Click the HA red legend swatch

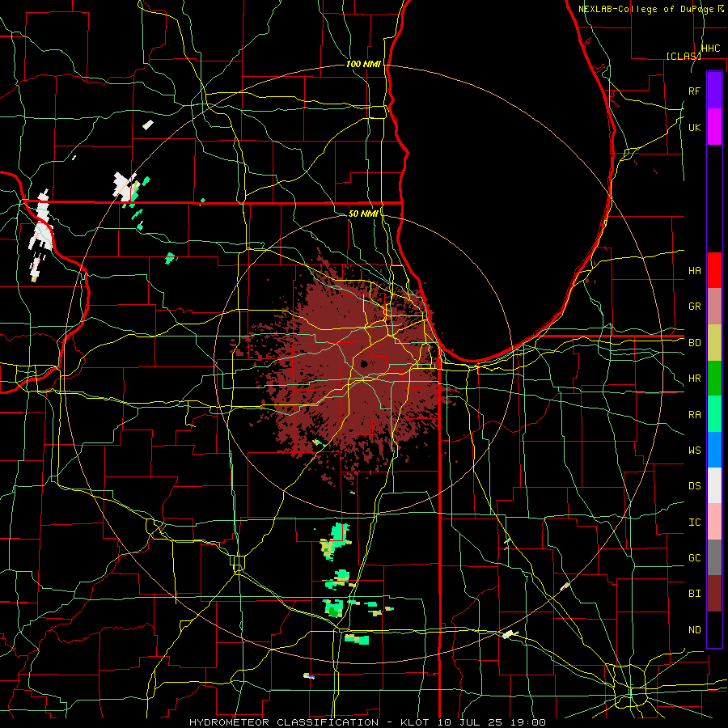(x=714, y=270)
